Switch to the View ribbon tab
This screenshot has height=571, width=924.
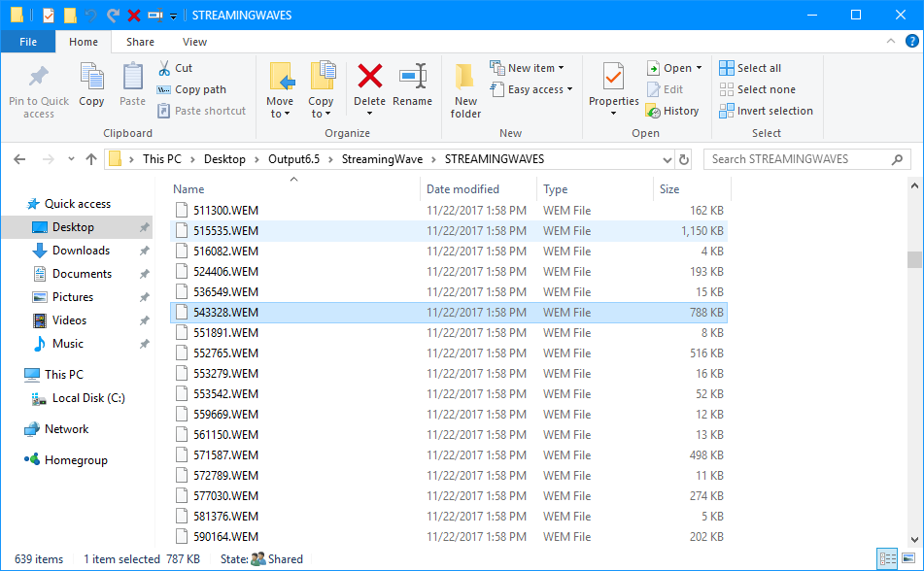[x=194, y=42]
